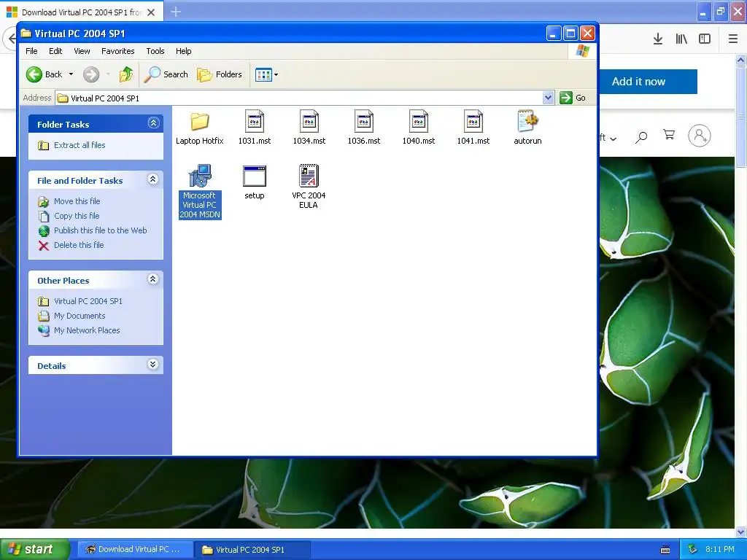Image resolution: width=747 pixels, height=560 pixels.
Task: Click Extract all files link
Action: tap(80, 145)
